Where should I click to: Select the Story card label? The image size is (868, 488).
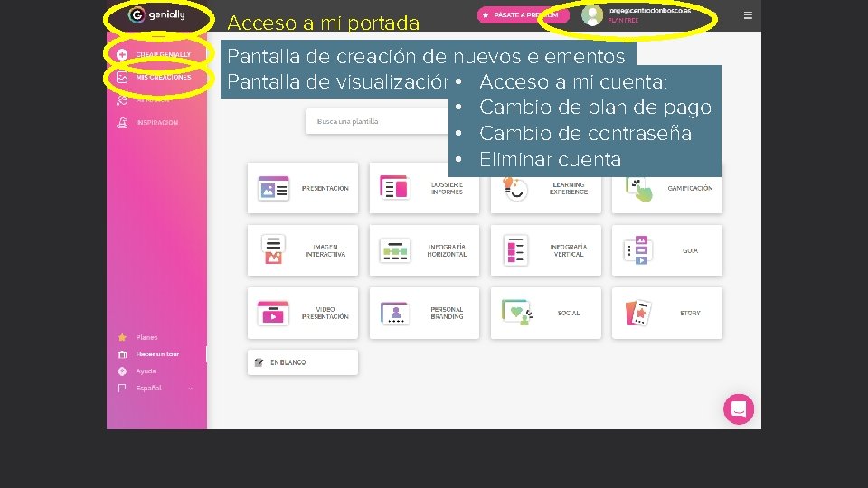pyautogui.click(x=690, y=314)
